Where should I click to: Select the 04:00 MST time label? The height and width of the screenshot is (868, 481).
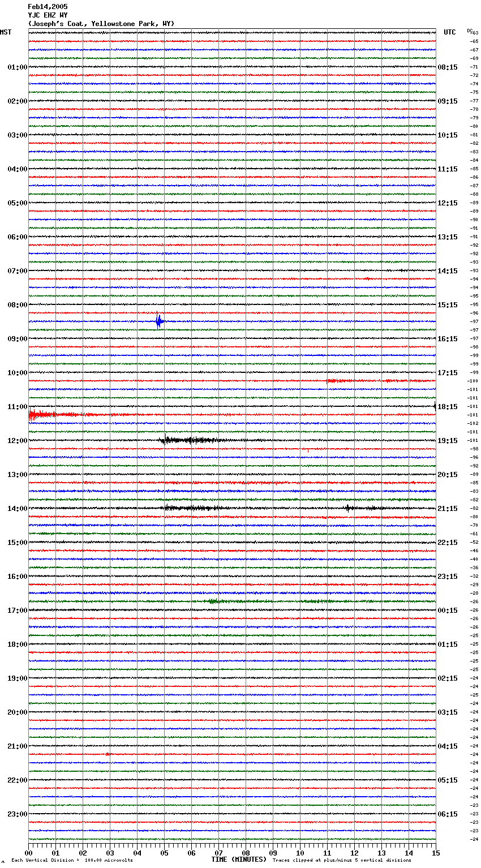pyautogui.click(x=18, y=169)
